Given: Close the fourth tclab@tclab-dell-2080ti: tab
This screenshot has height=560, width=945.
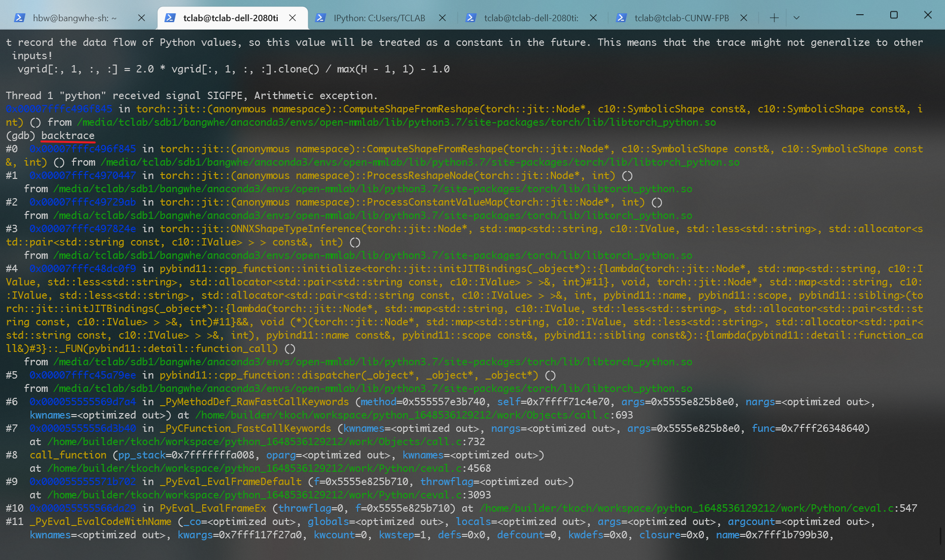Looking at the screenshot, I should click(593, 18).
